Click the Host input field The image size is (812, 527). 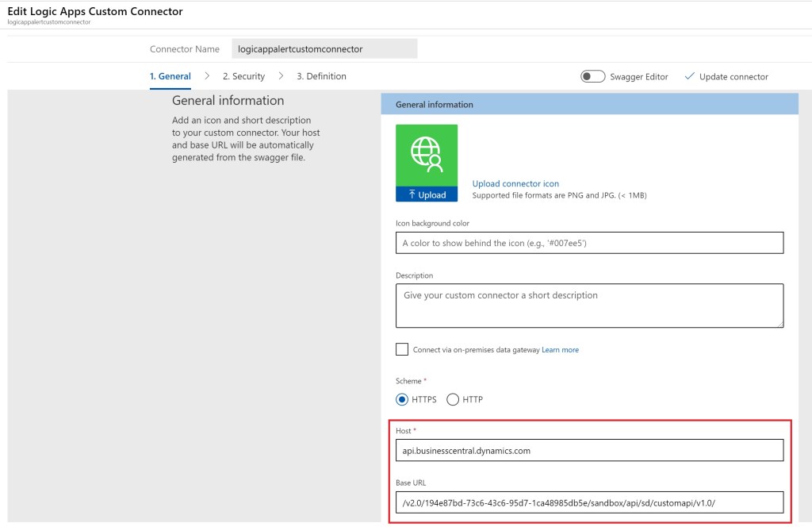589,451
